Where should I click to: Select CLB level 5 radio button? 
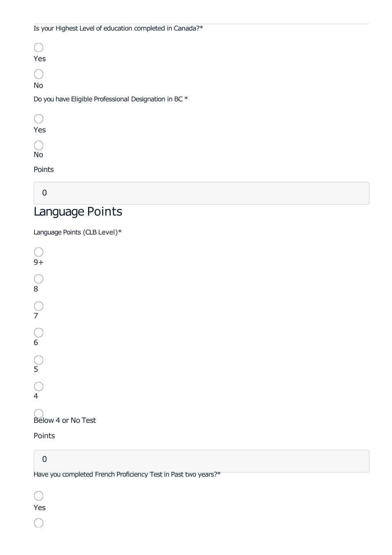tap(39, 360)
